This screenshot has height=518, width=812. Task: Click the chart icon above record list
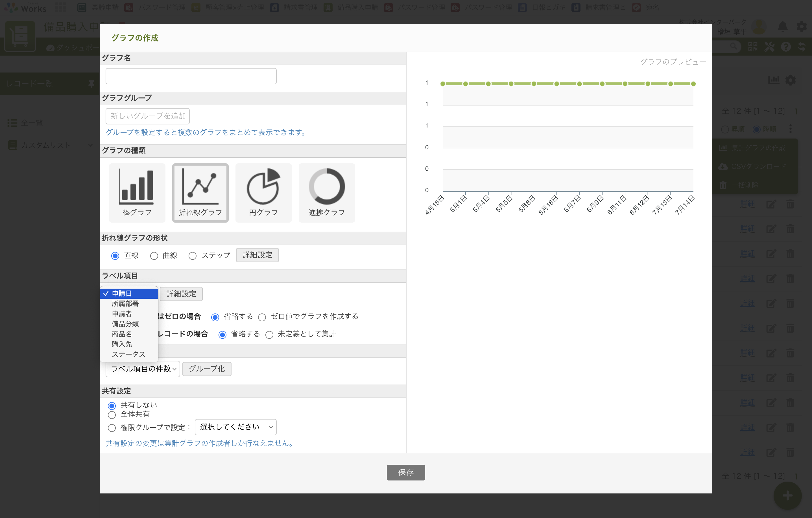(774, 80)
